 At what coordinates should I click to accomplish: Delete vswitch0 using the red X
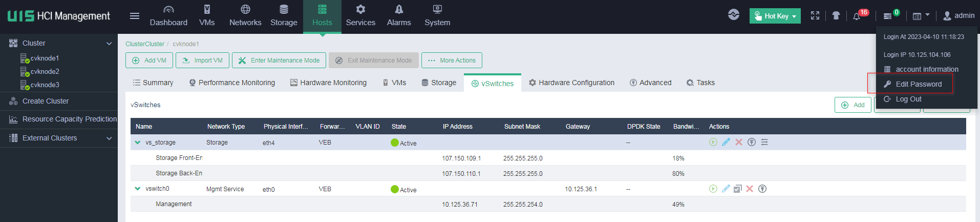click(750, 189)
